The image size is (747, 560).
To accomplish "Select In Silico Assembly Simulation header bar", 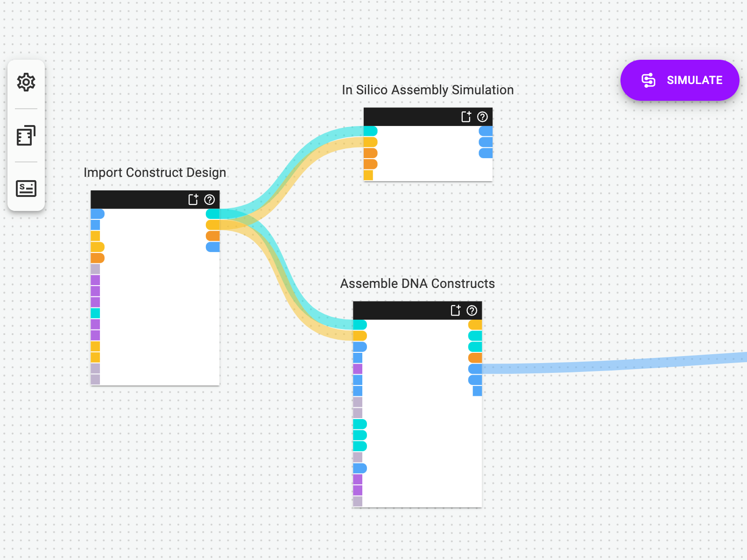I will (428, 117).
